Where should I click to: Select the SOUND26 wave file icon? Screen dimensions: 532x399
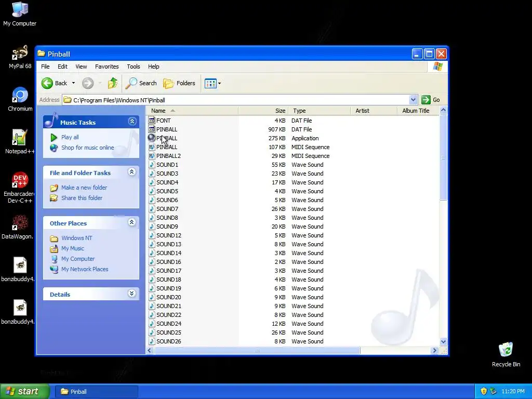(152, 341)
